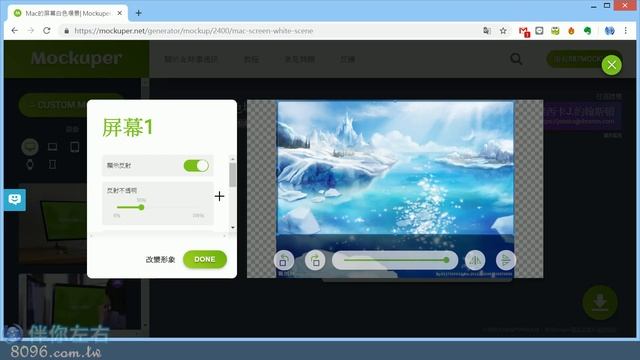The width and height of the screenshot is (640, 360).
Task: Click the flame extension icon
Action: pyautogui.click(x=571, y=31)
